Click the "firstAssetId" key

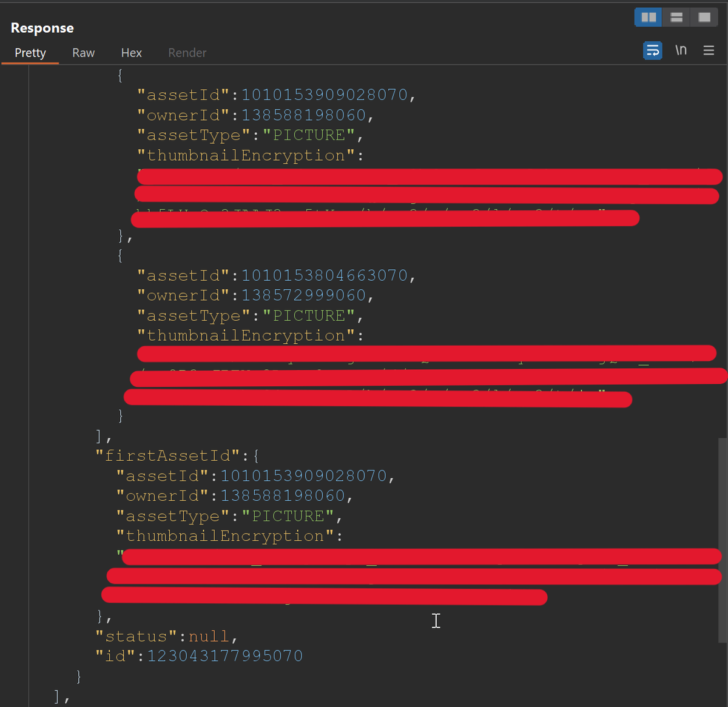(x=169, y=456)
